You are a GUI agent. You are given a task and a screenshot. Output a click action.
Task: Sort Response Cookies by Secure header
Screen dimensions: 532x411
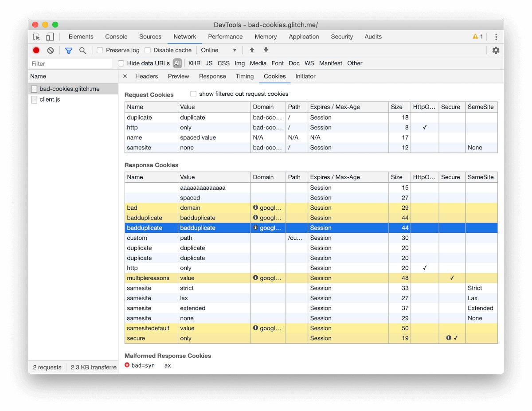click(452, 177)
